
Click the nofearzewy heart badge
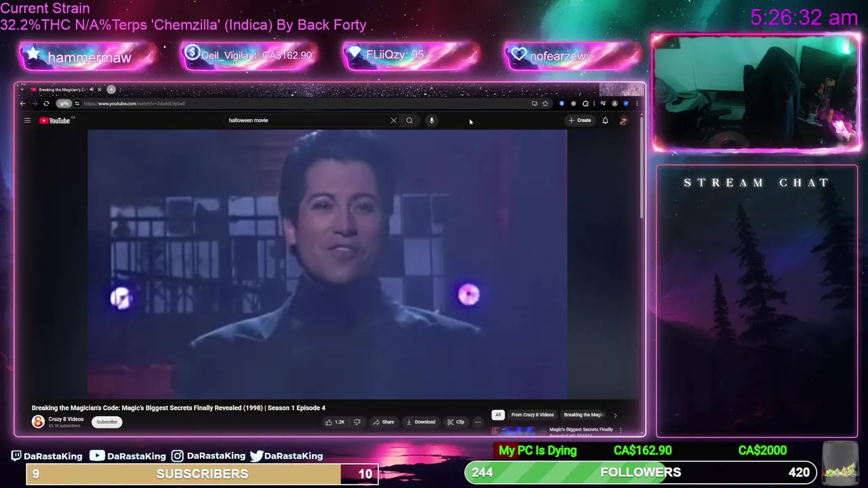[572, 56]
